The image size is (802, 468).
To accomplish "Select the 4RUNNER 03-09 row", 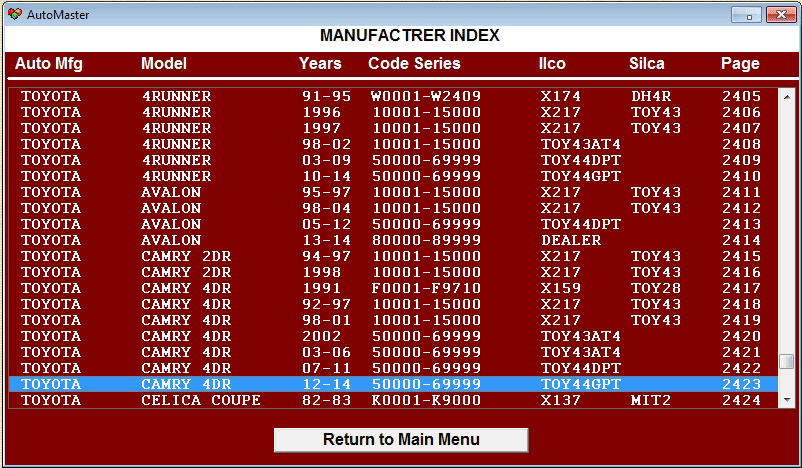I will click(393, 160).
